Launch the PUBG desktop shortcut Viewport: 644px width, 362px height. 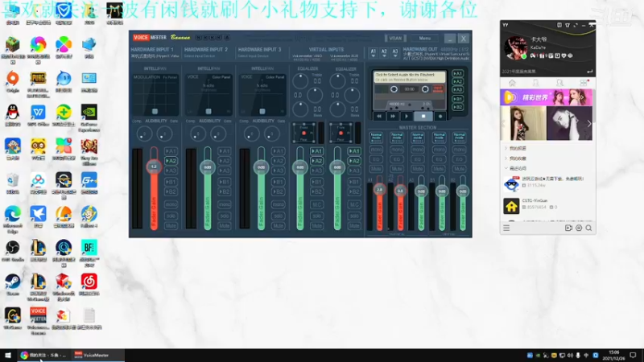[38, 84]
